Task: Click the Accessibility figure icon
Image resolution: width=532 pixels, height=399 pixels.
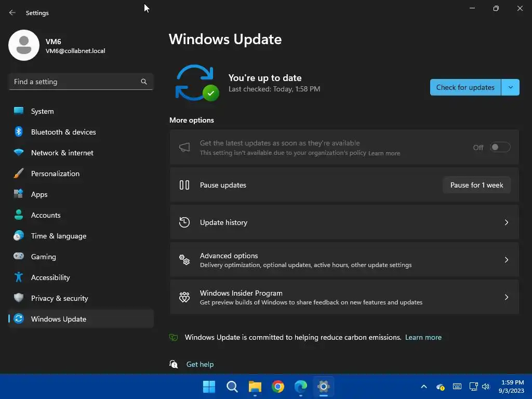Action: (19, 277)
